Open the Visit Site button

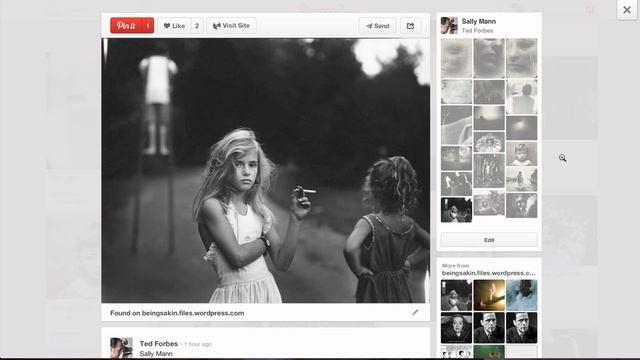(x=231, y=26)
